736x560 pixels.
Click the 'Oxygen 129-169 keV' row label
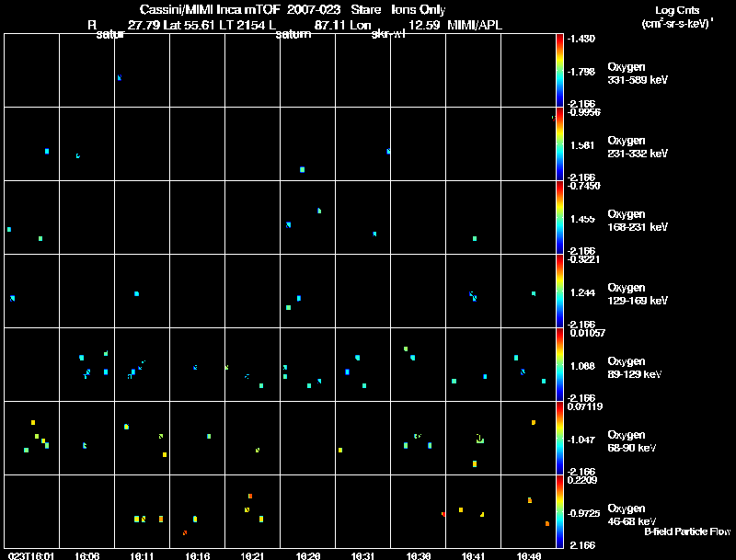(x=638, y=294)
